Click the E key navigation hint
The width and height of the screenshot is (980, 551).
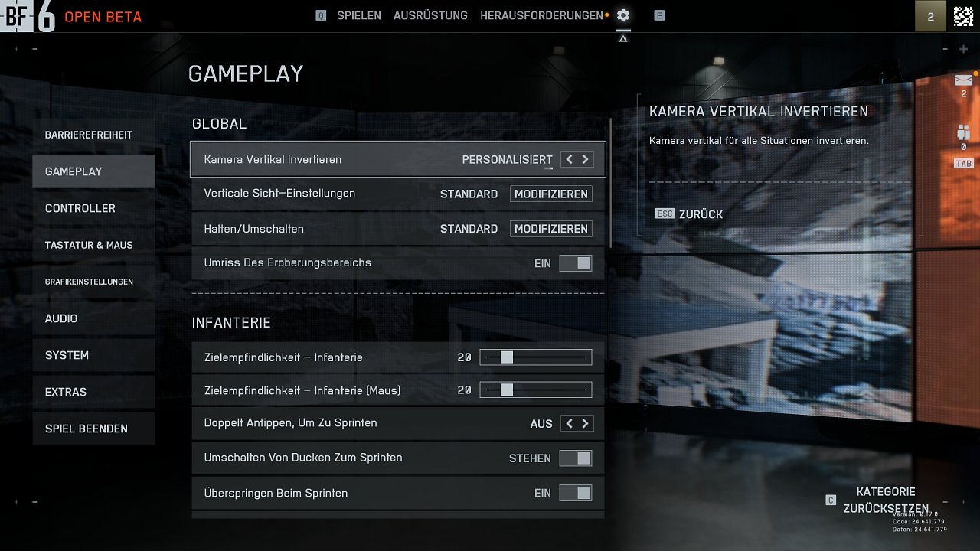pos(659,15)
